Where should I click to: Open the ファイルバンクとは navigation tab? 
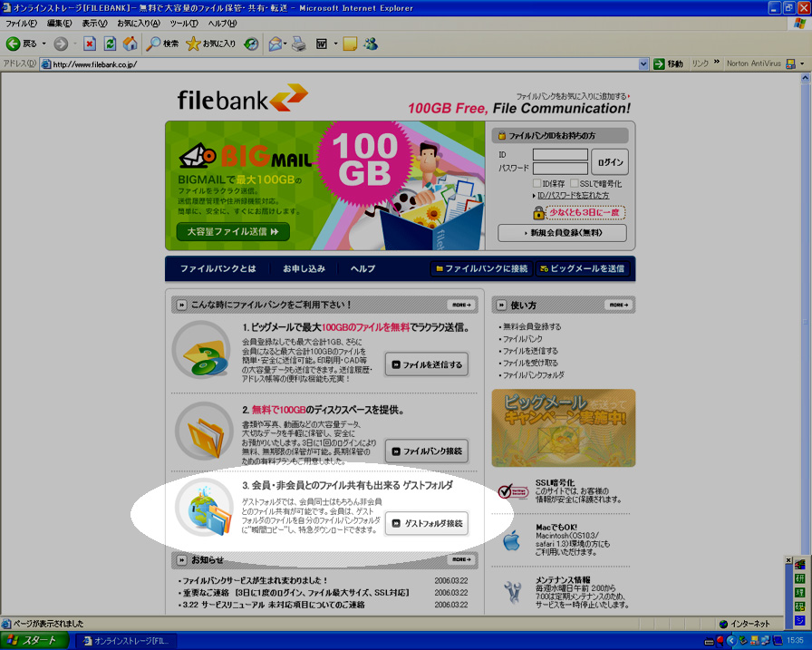click(218, 268)
